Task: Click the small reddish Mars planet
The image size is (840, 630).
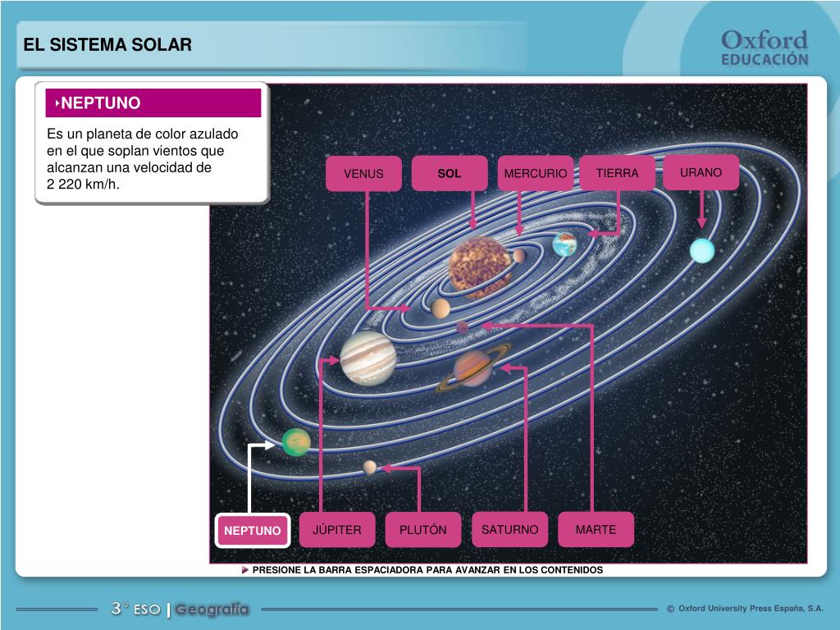Action: click(x=463, y=326)
